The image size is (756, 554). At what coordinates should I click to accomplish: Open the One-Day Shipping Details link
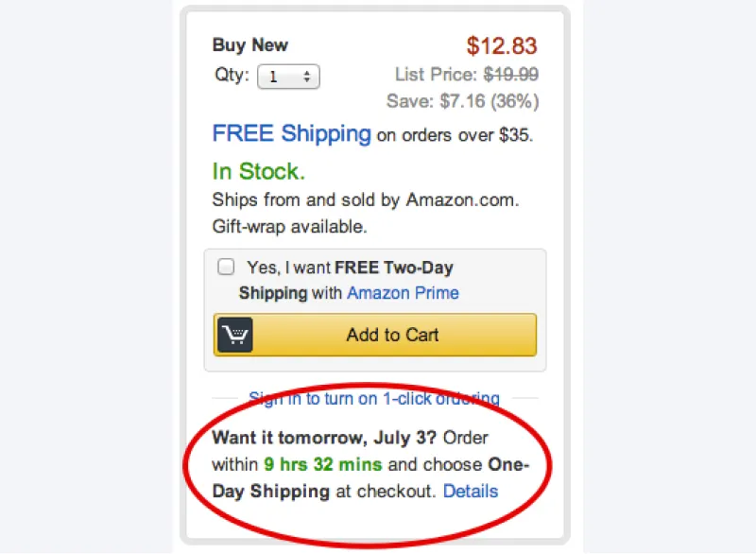click(471, 491)
